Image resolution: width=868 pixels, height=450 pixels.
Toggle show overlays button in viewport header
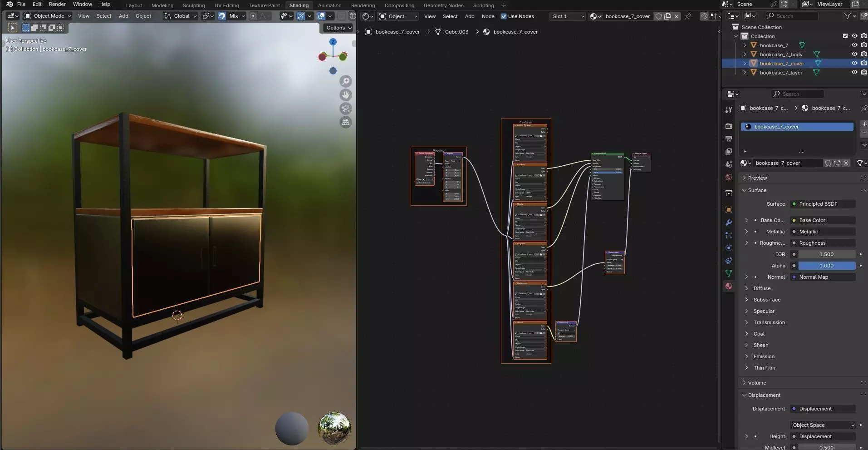[321, 16]
